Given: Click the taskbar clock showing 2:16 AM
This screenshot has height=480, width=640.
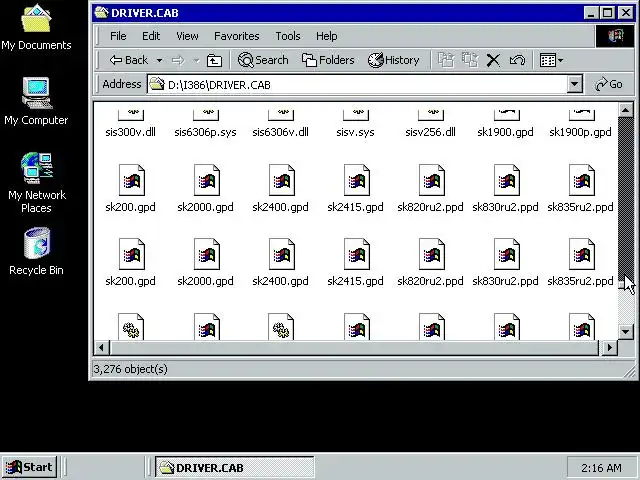Looking at the screenshot, I should pyautogui.click(x=601, y=468).
